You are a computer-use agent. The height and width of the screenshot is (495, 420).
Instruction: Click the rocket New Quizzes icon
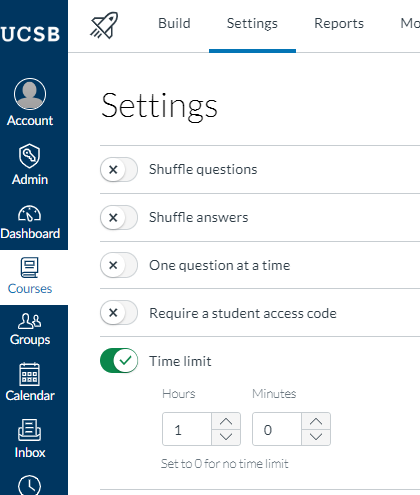[x=104, y=25]
